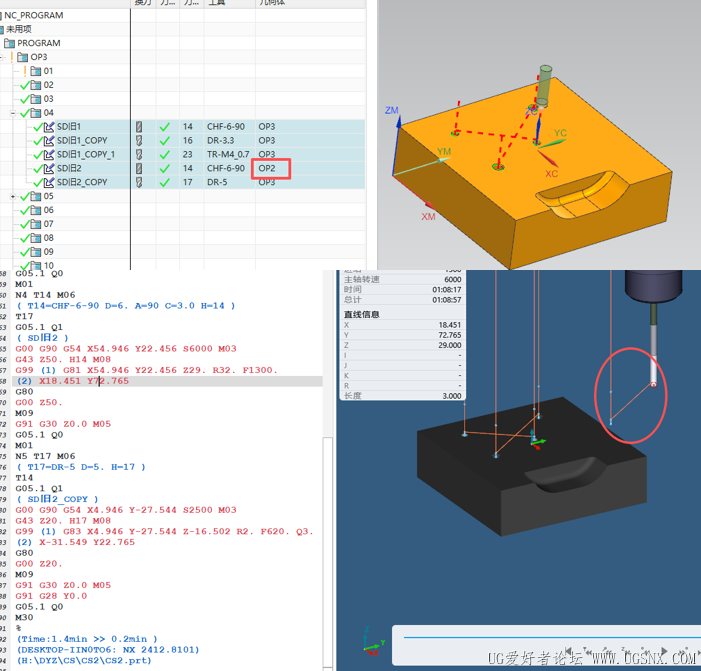Click the SD旧1 operation icon

(x=48, y=127)
